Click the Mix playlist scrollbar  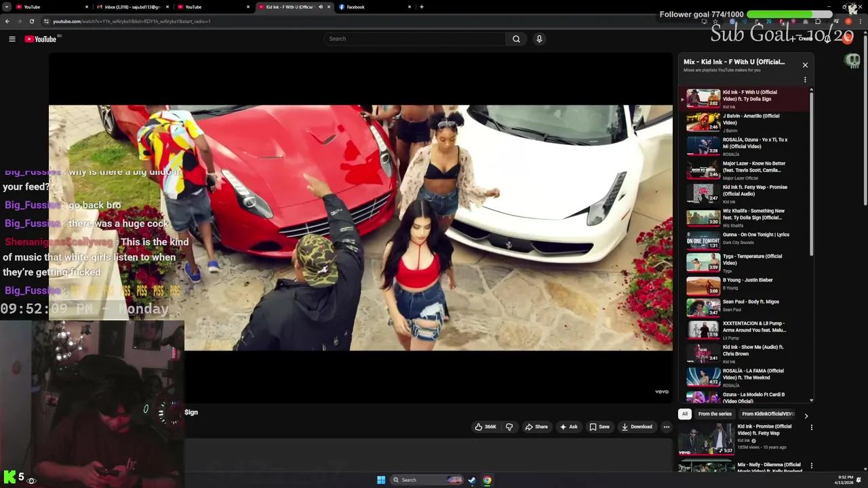coord(811,173)
